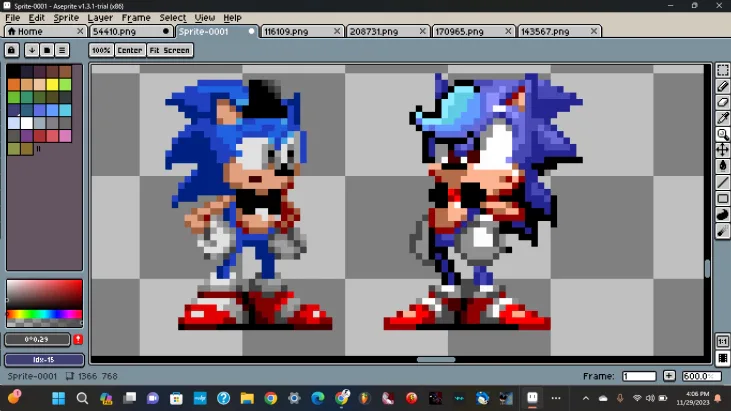The image size is (731, 411).
Task: Close the 170965.png tab
Action: coord(508,31)
